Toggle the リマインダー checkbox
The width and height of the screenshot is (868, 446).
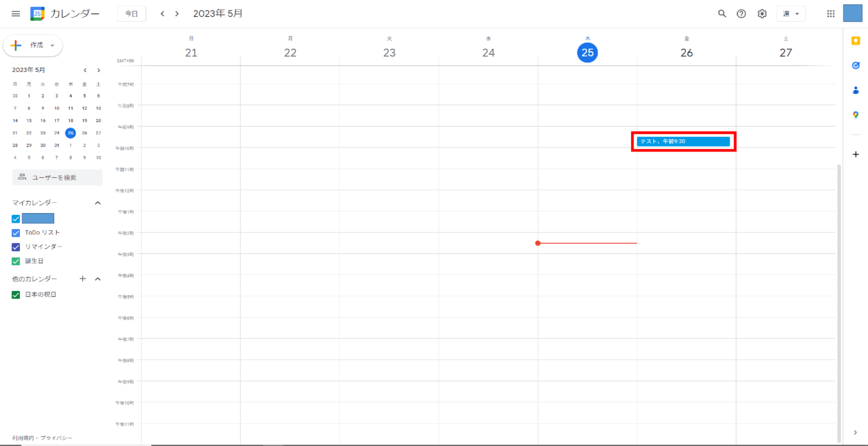coord(16,247)
